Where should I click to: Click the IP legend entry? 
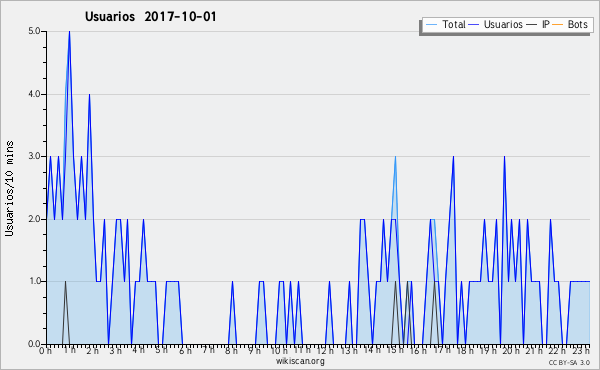click(538, 24)
